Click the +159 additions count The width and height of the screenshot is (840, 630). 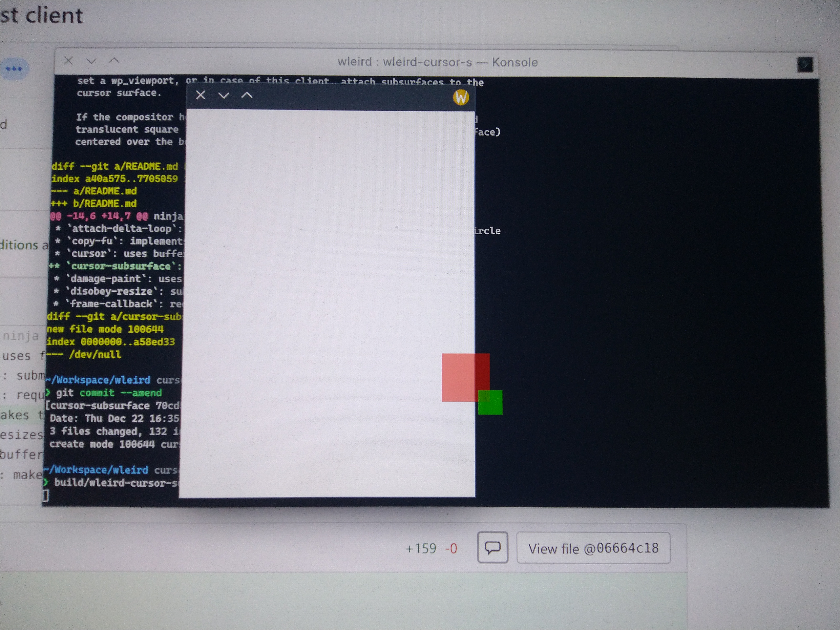[421, 549]
